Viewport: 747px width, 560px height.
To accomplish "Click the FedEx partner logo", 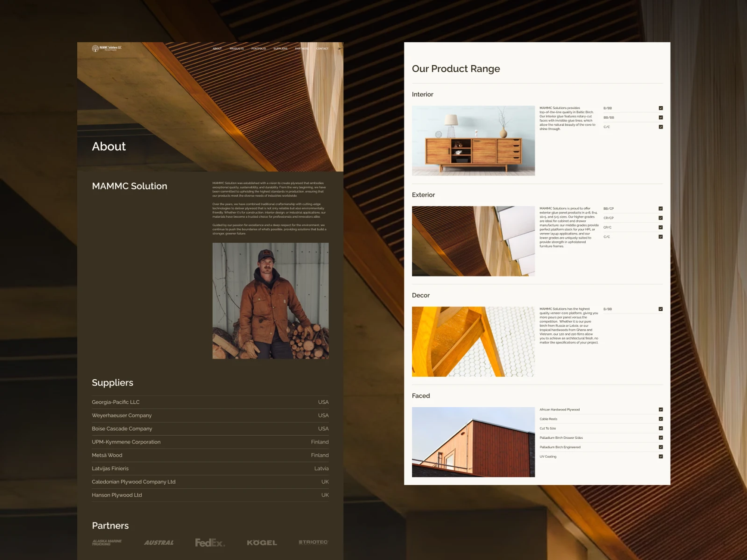I will (x=210, y=542).
